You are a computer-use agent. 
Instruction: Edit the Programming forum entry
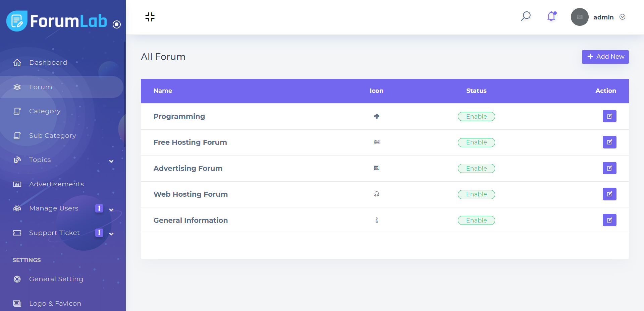tap(609, 116)
